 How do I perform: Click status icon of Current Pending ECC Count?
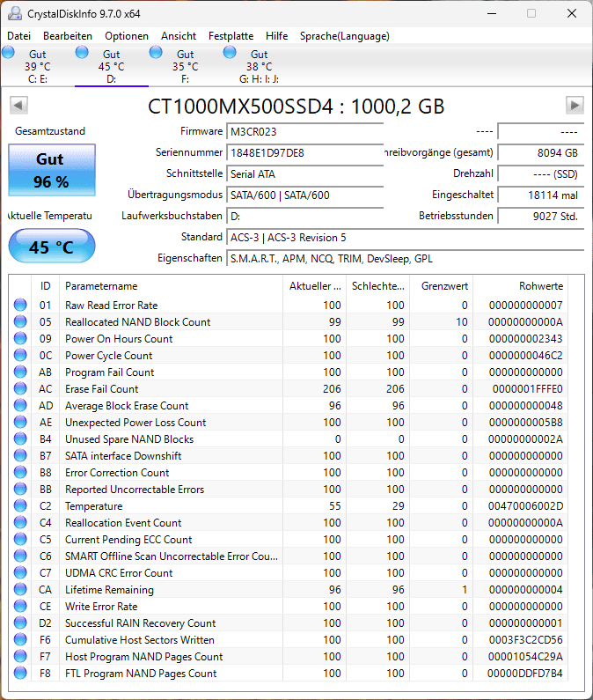[20, 539]
